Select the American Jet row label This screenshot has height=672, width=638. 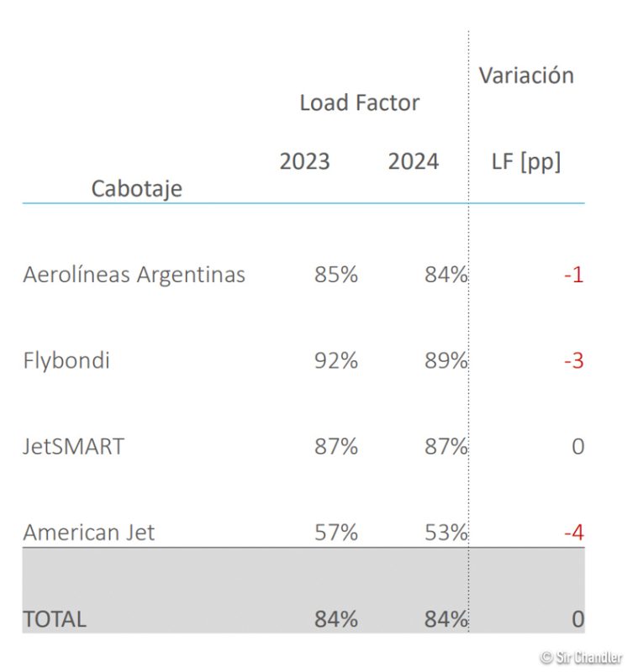[88, 532]
